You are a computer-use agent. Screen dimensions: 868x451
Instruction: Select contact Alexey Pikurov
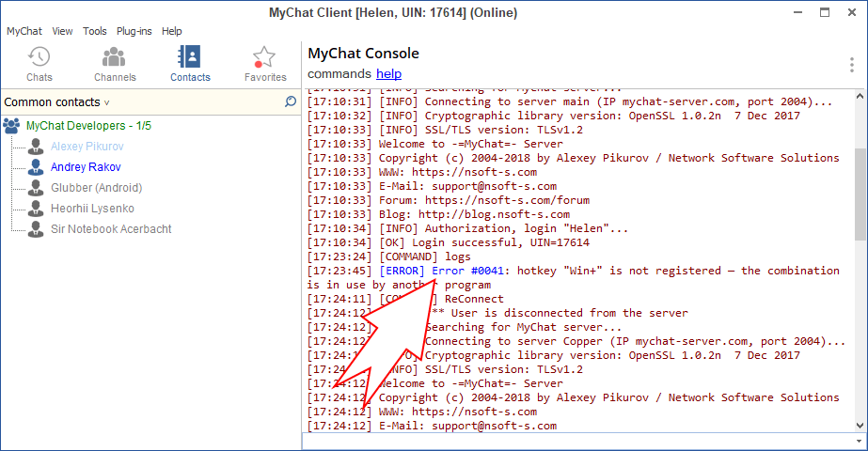[x=87, y=146]
